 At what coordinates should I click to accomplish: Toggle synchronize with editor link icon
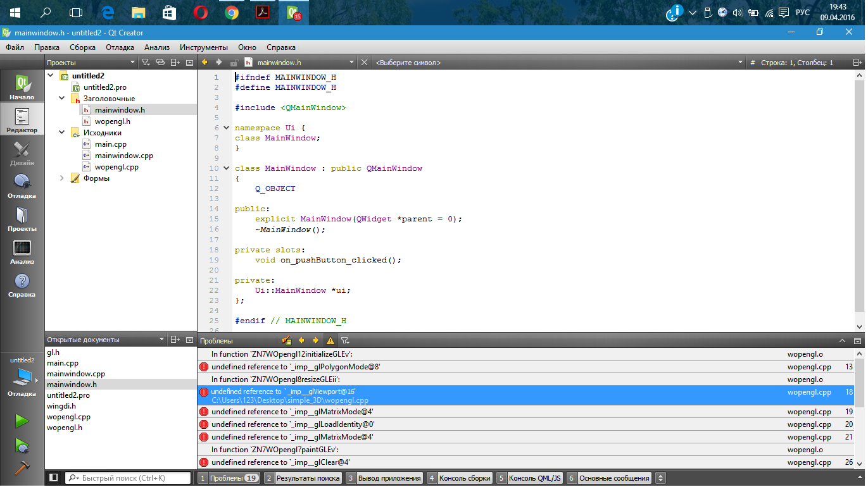[160, 63]
